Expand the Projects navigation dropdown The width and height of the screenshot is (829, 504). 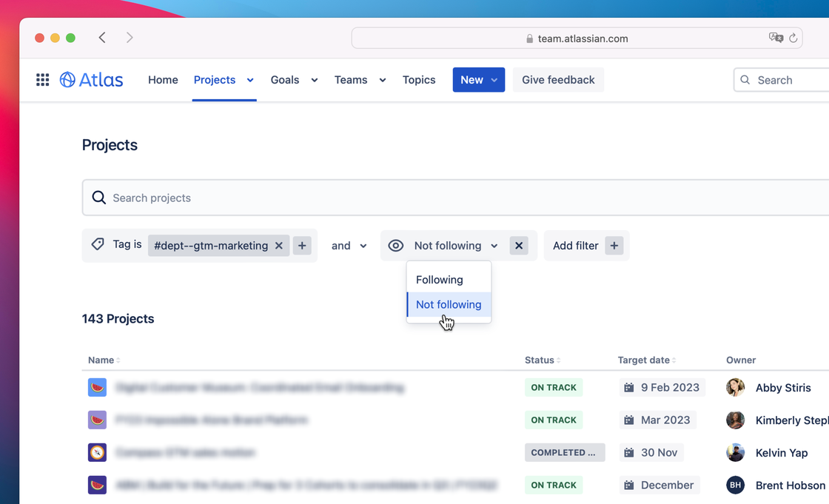pos(249,79)
